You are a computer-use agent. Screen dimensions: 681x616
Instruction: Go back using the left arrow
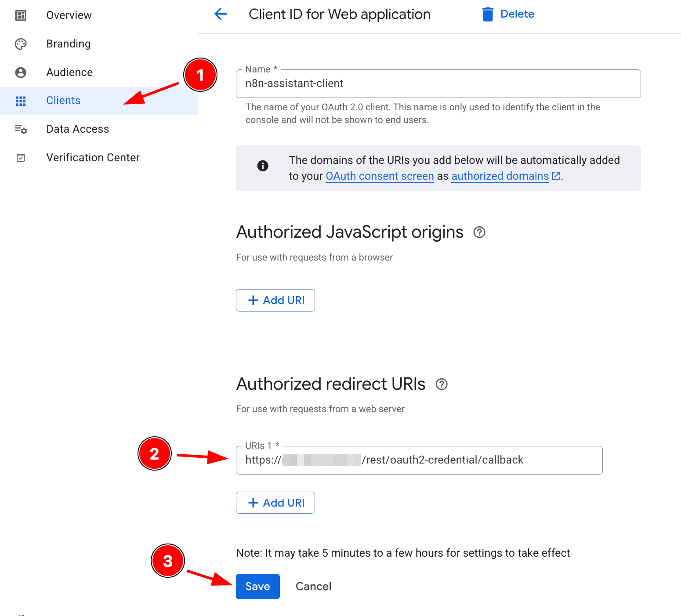point(221,14)
